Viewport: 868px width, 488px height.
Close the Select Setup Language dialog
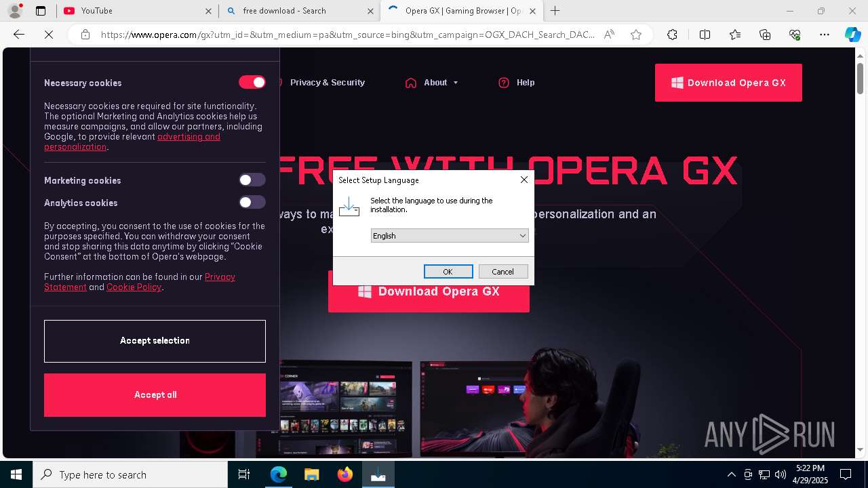(x=524, y=180)
